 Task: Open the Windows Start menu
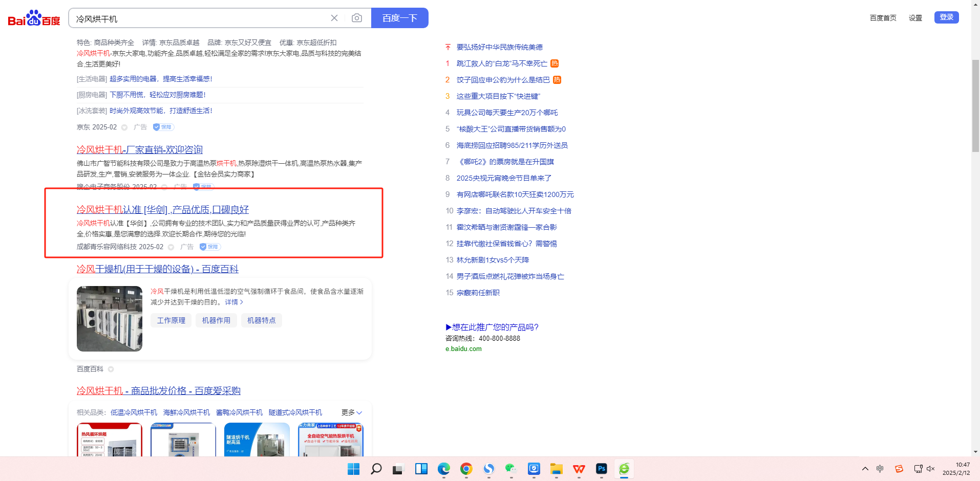(x=353, y=469)
